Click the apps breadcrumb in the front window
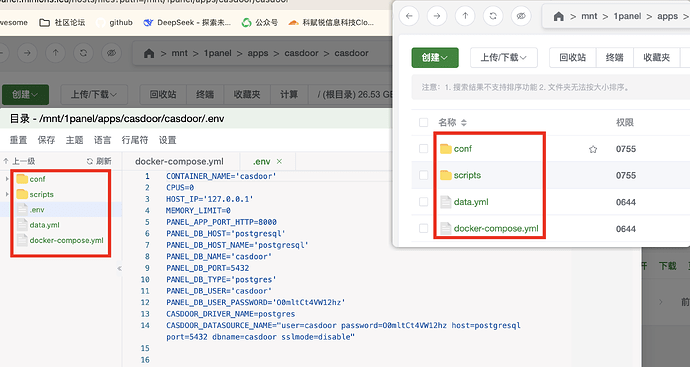690x367 pixels. pyautogui.click(x=668, y=16)
